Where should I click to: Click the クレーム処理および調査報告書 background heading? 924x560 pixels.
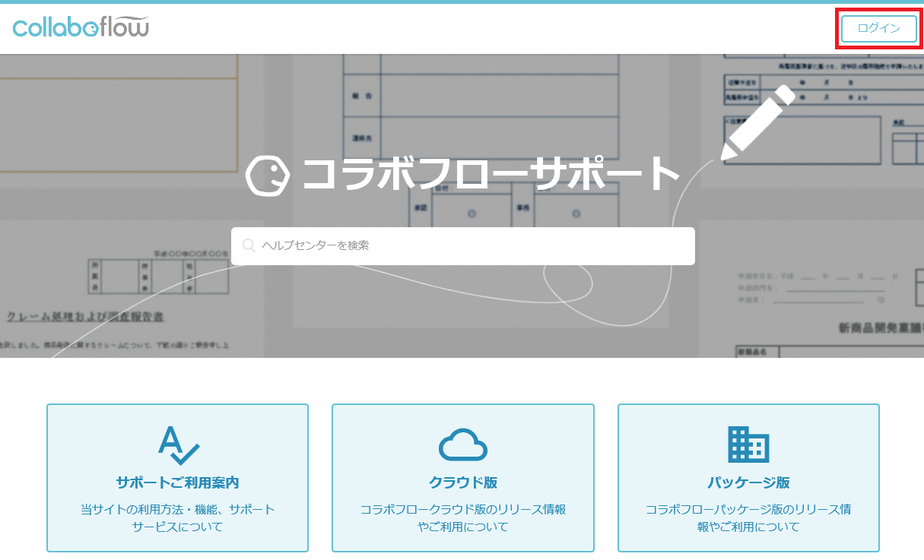click(x=85, y=317)
